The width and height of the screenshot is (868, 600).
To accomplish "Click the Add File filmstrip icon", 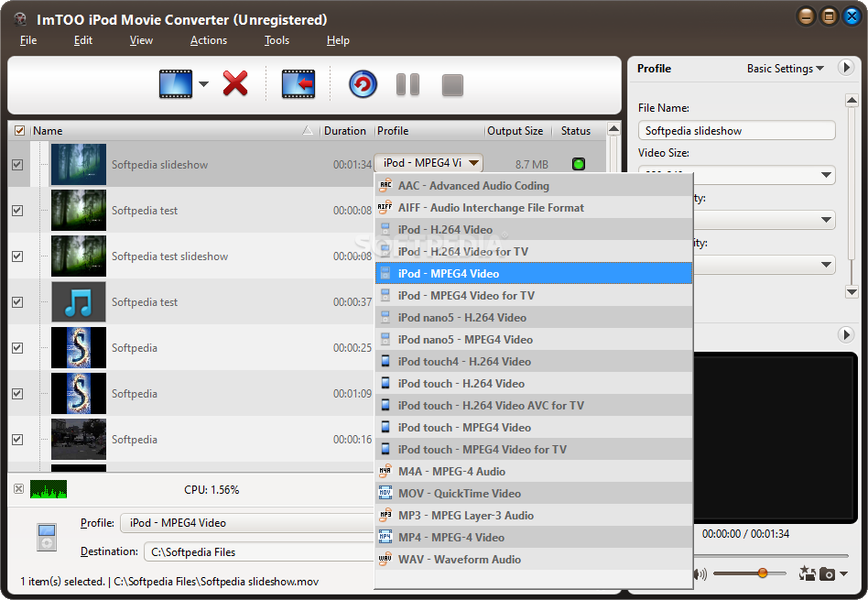I will pyautogui.click(x=176, y=84).
